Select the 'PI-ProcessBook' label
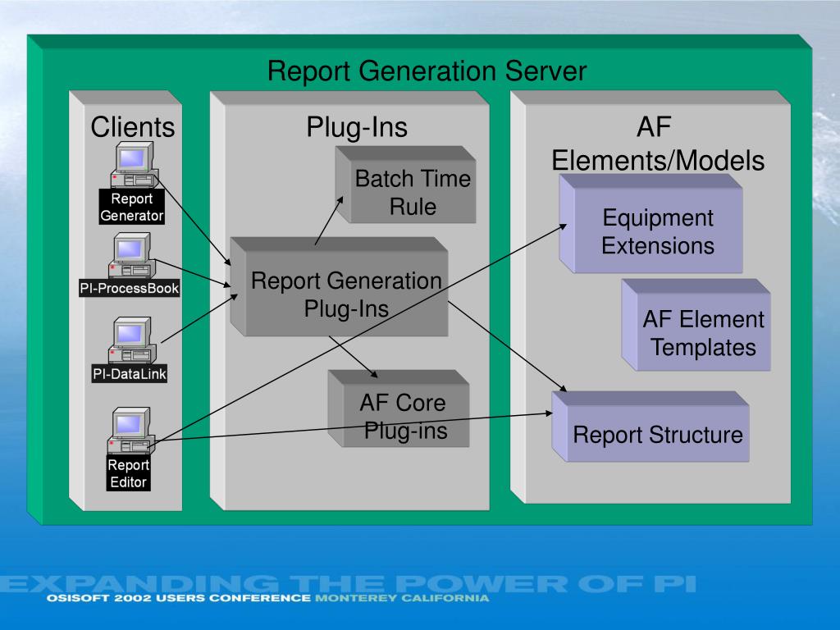This screenshot has height=630, width=840. pos(129,288)
